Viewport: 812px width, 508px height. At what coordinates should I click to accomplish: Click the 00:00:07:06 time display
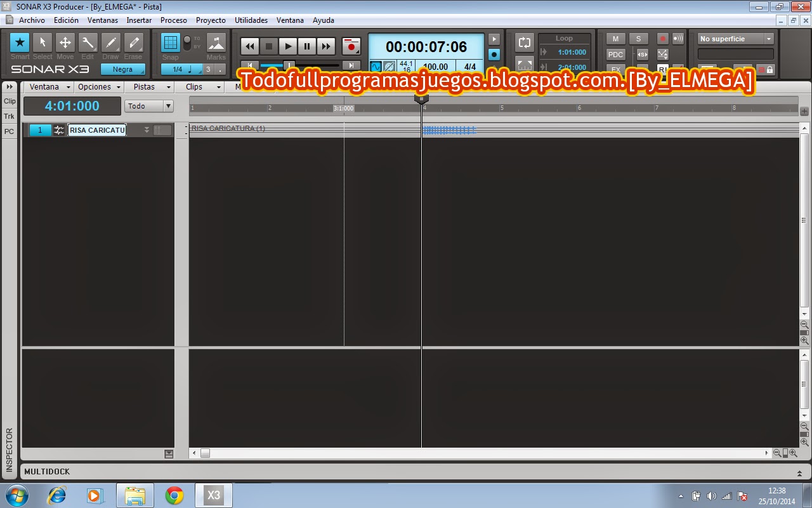(426, 46)
